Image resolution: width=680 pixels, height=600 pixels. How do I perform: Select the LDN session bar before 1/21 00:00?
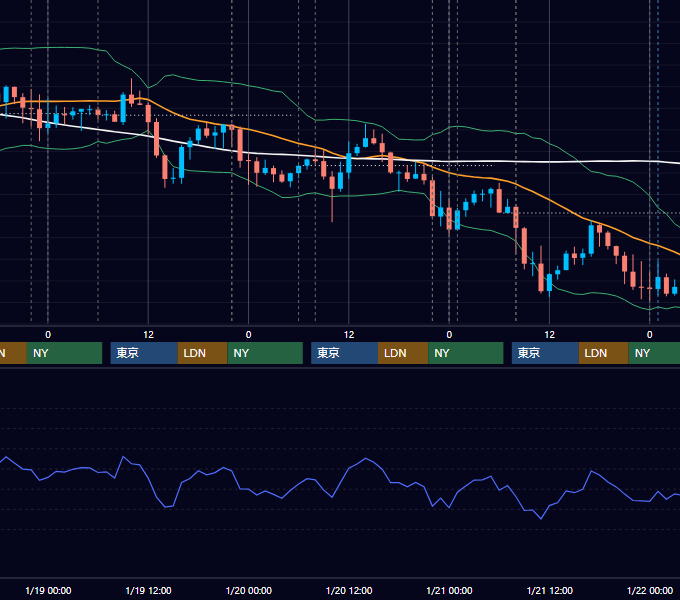coord(403,353)
